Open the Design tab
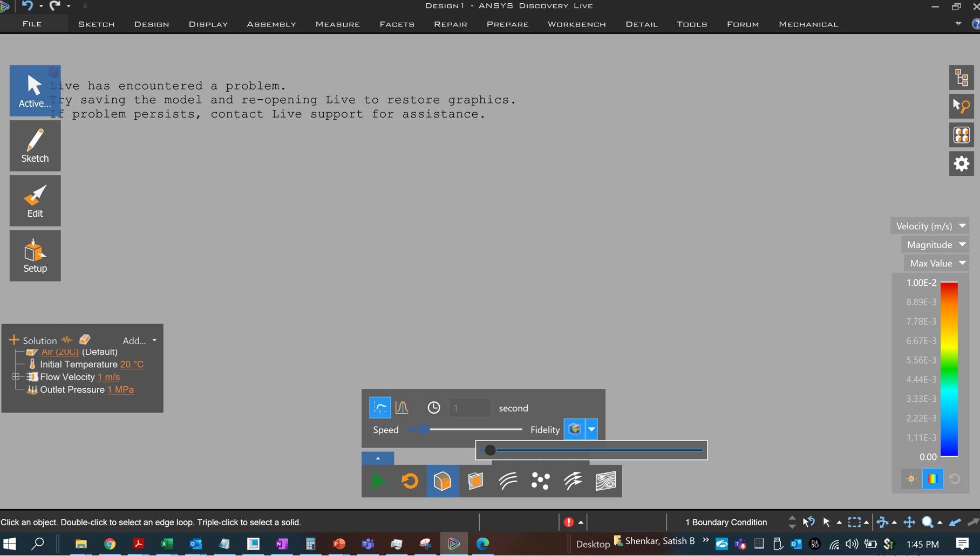The height and width of the screenshot is (556, 980). (x=152, y=24)
